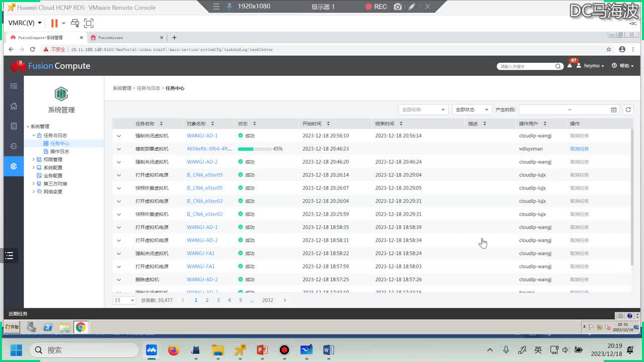
Task: Go to the home icon in left sidebar
Action: pos(14,106)
